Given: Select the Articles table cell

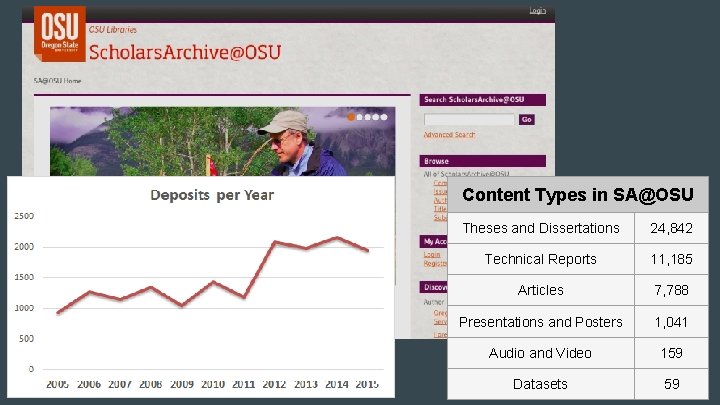Looking at the screenshot, I should tap(541, 290).
